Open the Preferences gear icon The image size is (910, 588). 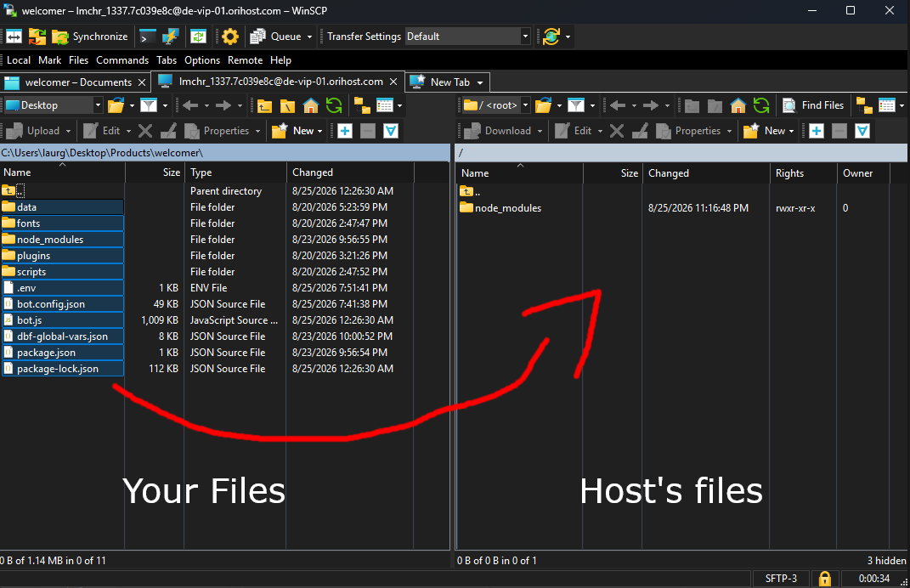tap(229, 37)
